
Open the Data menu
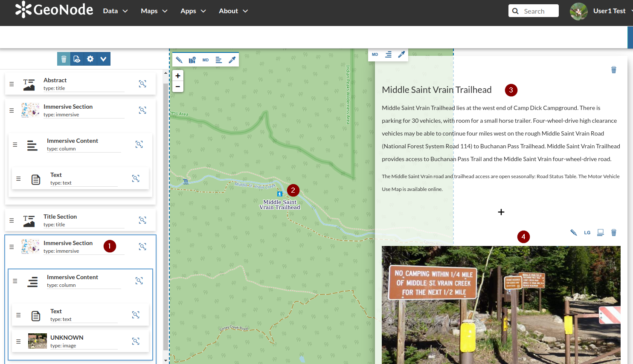pos(115,11)
